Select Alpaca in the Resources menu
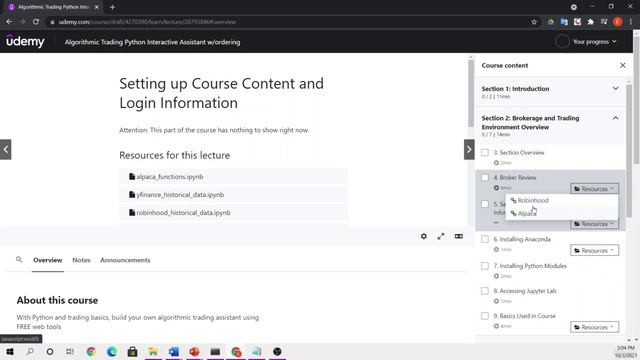640x360 pixels. coord(562,213)
